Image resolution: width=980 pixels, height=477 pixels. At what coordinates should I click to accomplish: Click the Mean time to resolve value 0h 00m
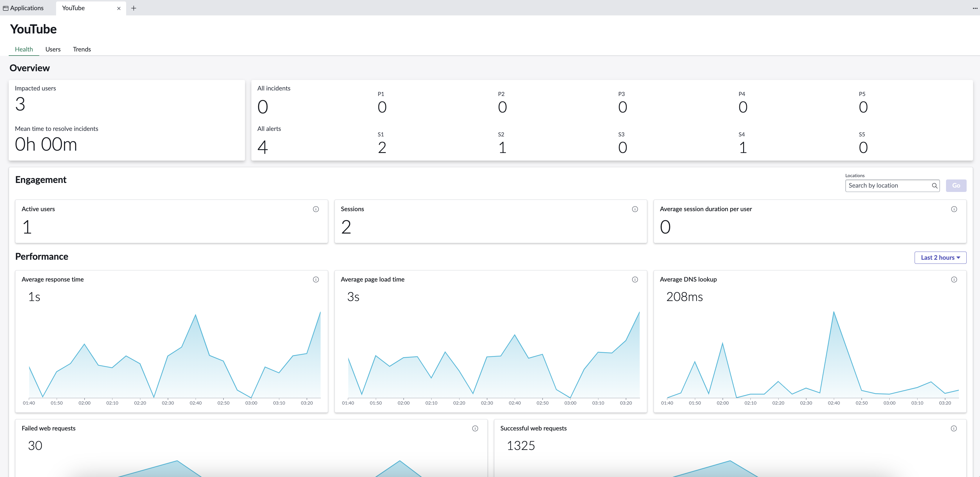(46, 145)
